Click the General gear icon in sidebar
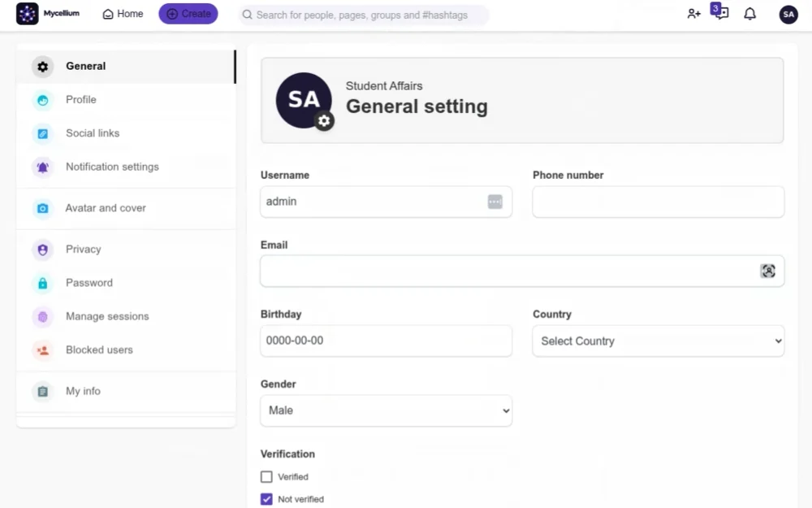This screenshot has height=508, width=812. 43,67
